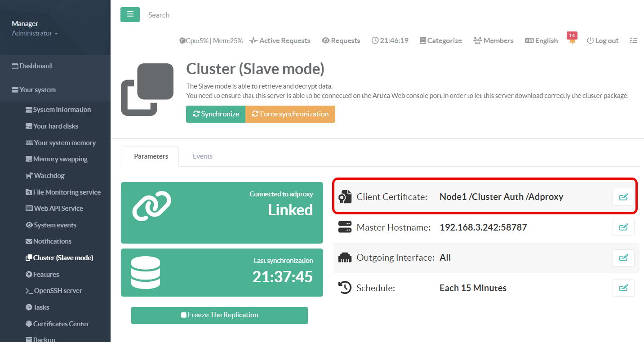
Task: Open Active Requests monitor
Action: 280,40
